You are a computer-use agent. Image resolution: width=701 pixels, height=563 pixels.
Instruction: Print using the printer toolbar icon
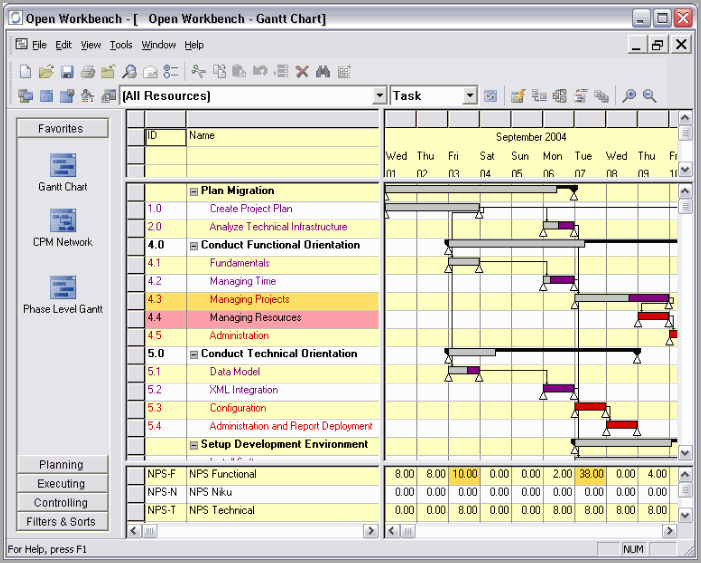click(88, 72)
